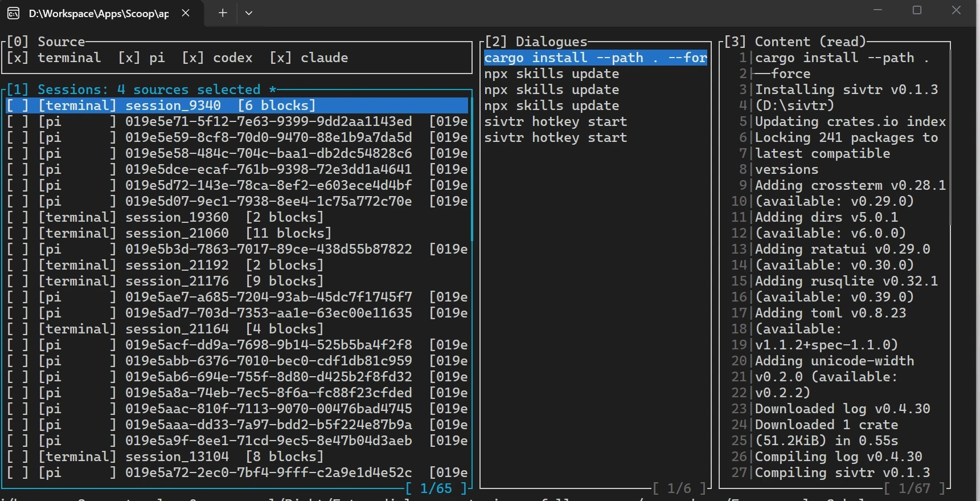Toggle the claude source checkbox
980x501 pixels.
[x=280, y=58]
